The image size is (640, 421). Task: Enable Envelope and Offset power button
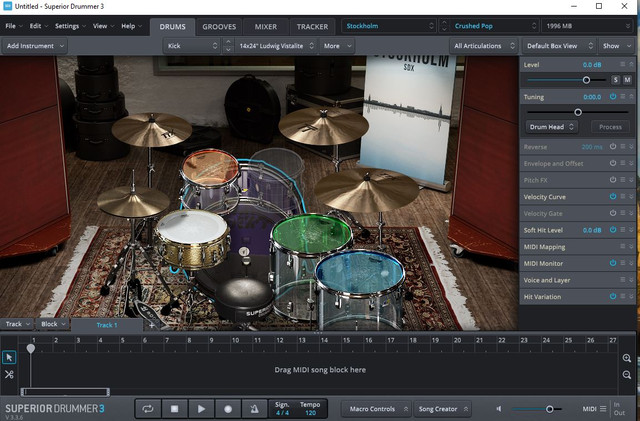613,163
